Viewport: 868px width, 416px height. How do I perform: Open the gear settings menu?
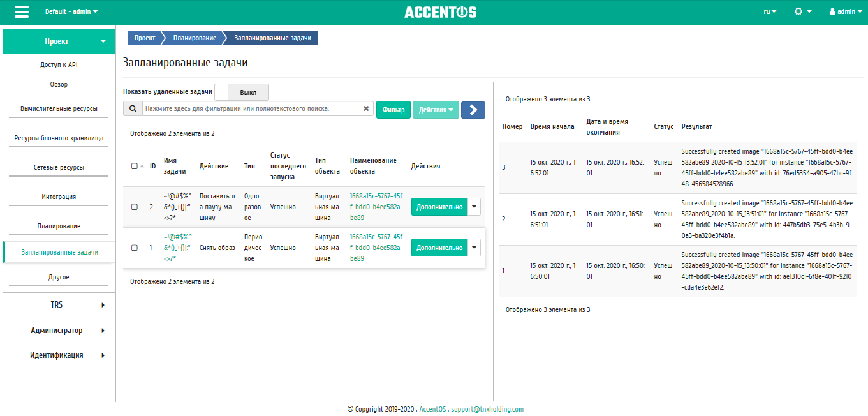[803, 12]
